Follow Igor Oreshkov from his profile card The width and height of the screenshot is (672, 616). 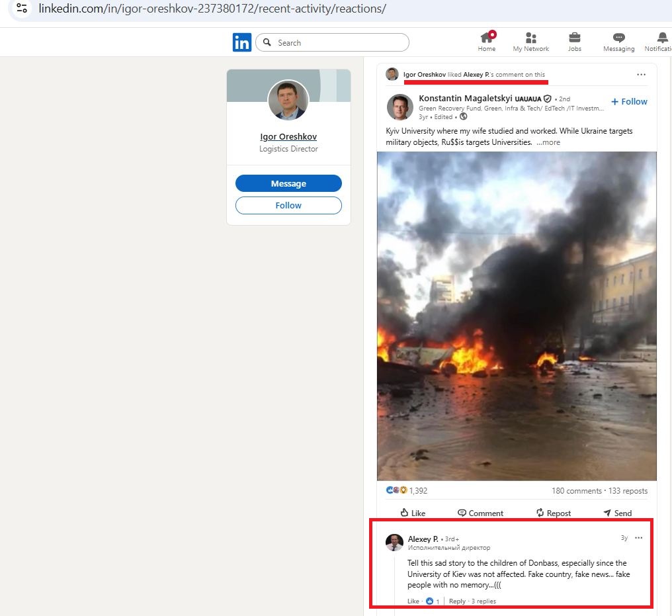288,205
